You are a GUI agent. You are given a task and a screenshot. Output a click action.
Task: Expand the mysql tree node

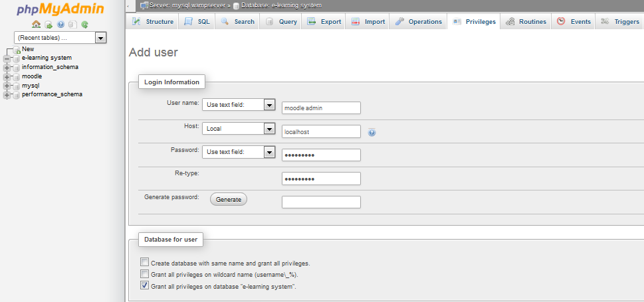7,86
